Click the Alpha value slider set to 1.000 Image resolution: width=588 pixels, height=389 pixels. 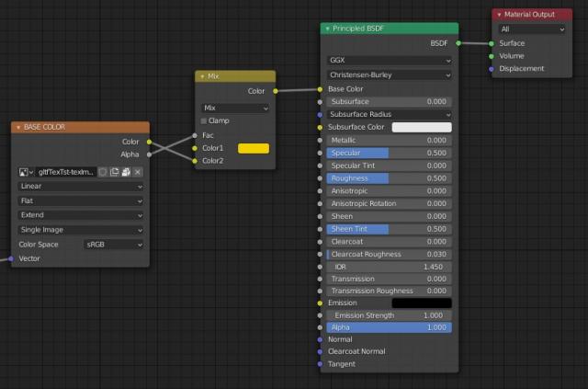pos(390,327)
